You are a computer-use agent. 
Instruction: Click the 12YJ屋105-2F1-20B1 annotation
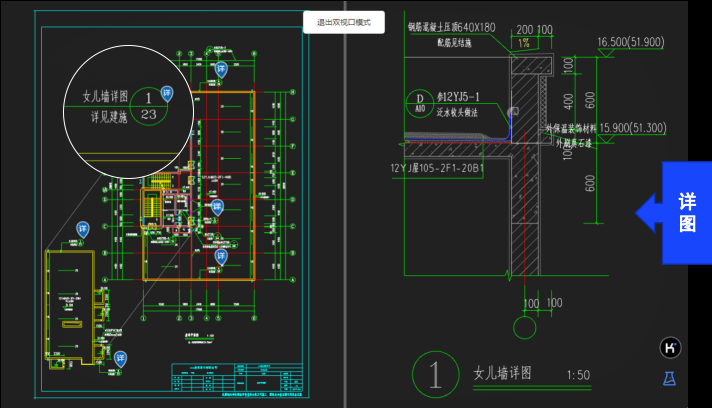[x=438, y=167]
